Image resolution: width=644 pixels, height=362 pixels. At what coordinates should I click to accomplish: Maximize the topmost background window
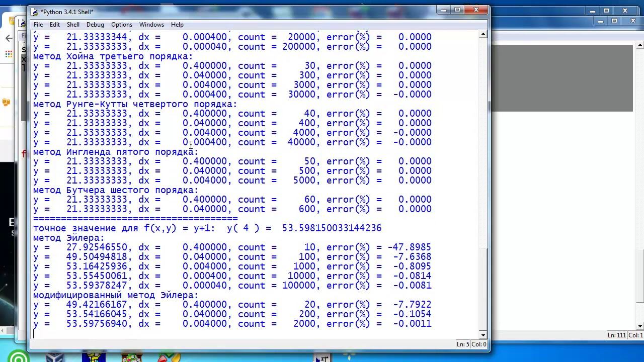point(606,11)
